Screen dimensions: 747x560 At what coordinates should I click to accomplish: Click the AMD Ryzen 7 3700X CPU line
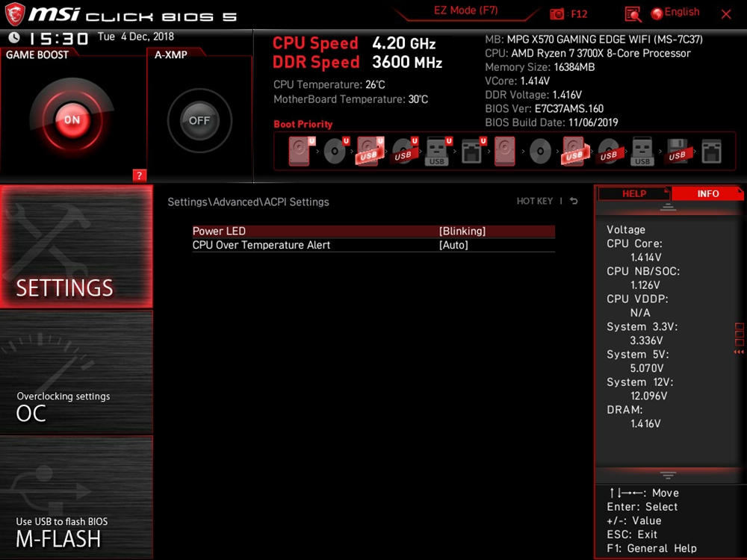588,53
